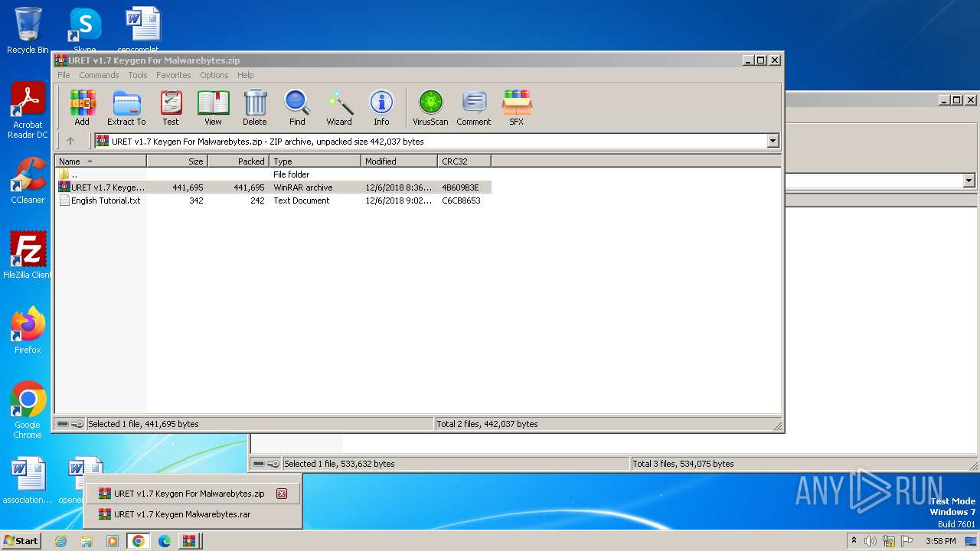The width and height of the screenshot is (980, 551).
Task: Open Windows Explorer folder in taskbar
Action: pos(87,541)
